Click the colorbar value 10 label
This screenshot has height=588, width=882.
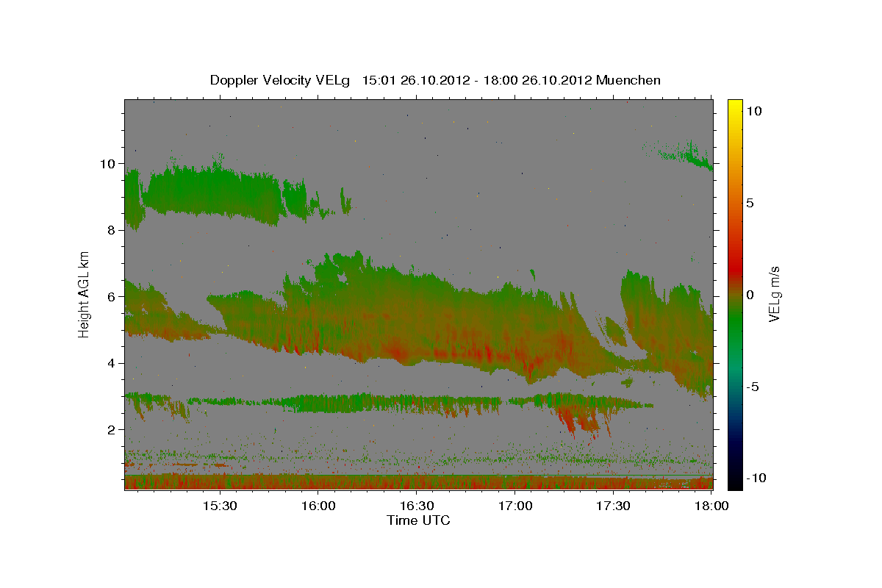(x=753, y=111)
